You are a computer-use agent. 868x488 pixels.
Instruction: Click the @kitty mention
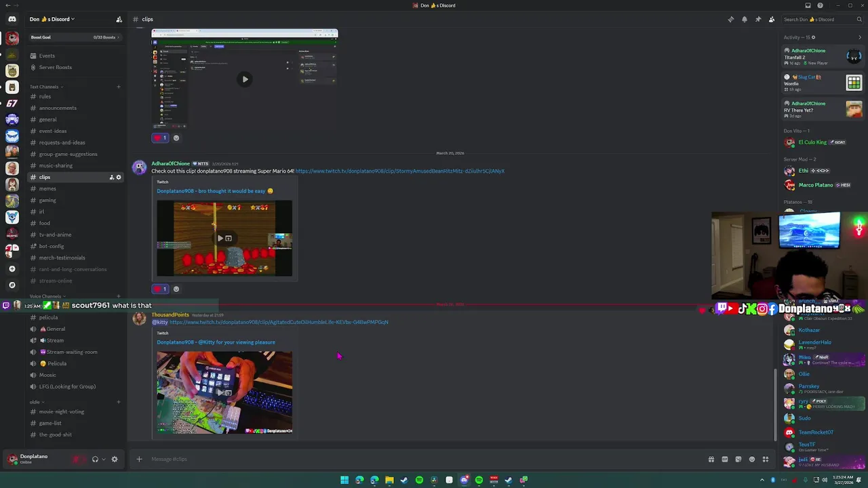pos(159,322)
